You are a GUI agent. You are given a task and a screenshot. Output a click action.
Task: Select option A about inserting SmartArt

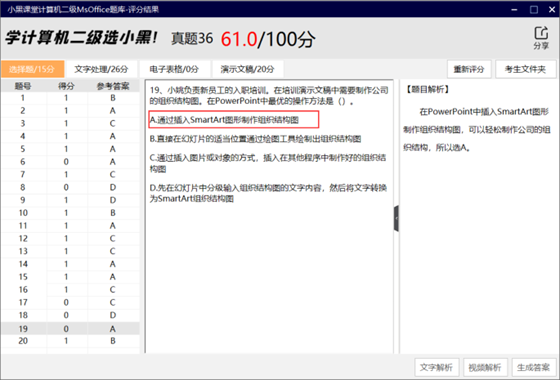pyautogui.click(x=234, y=120)
